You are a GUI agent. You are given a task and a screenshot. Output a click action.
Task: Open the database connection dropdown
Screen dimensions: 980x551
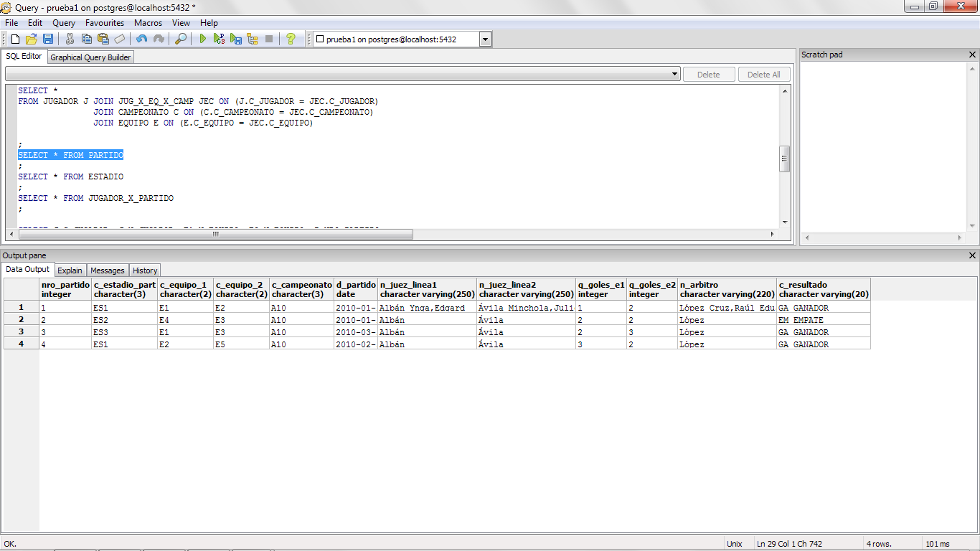click(x=485, y=39)
